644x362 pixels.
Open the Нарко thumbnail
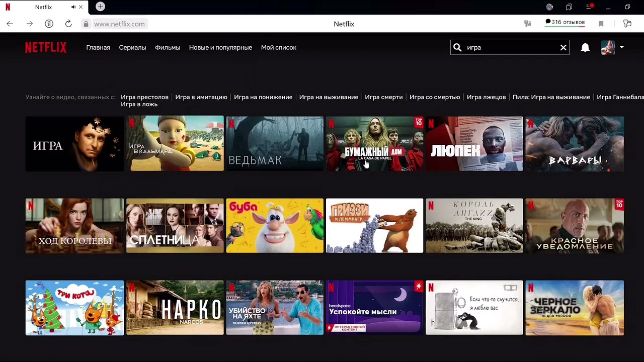click(x=175, y=308)
